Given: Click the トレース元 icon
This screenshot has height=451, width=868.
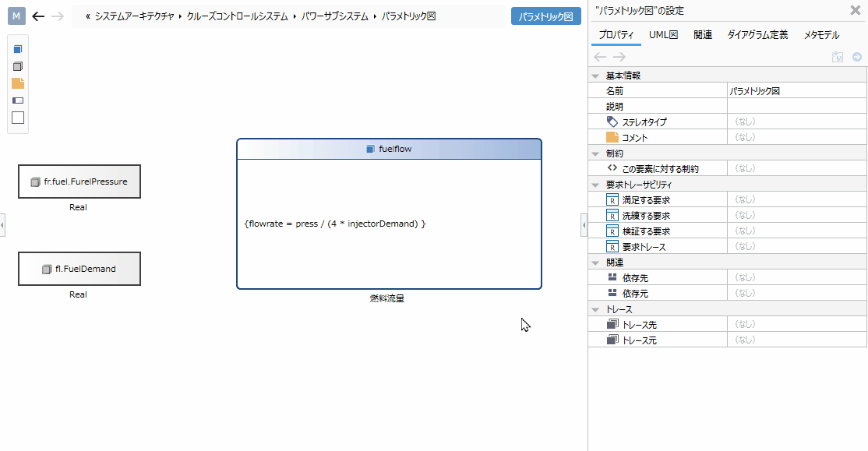Looking at the screenshot, I should [612, 340].
